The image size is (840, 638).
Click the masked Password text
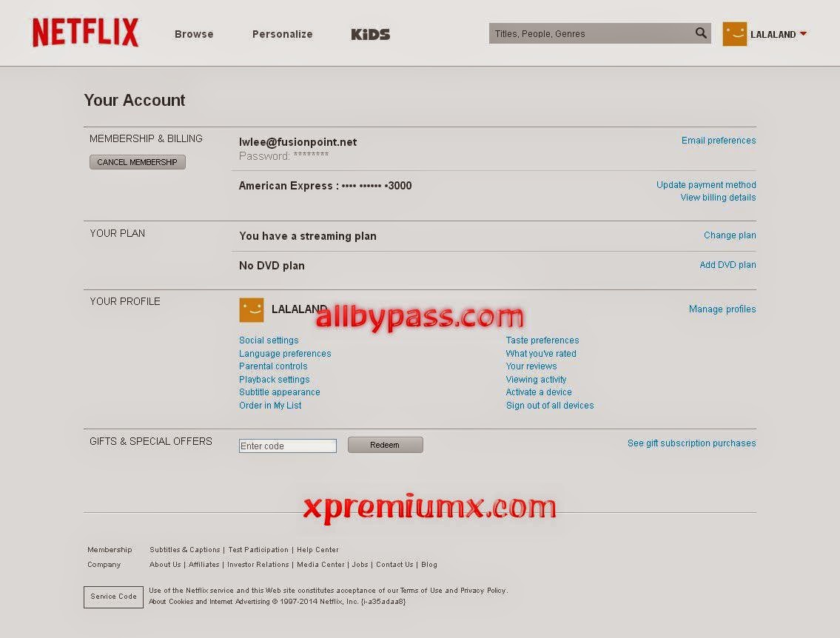(284, 156)
